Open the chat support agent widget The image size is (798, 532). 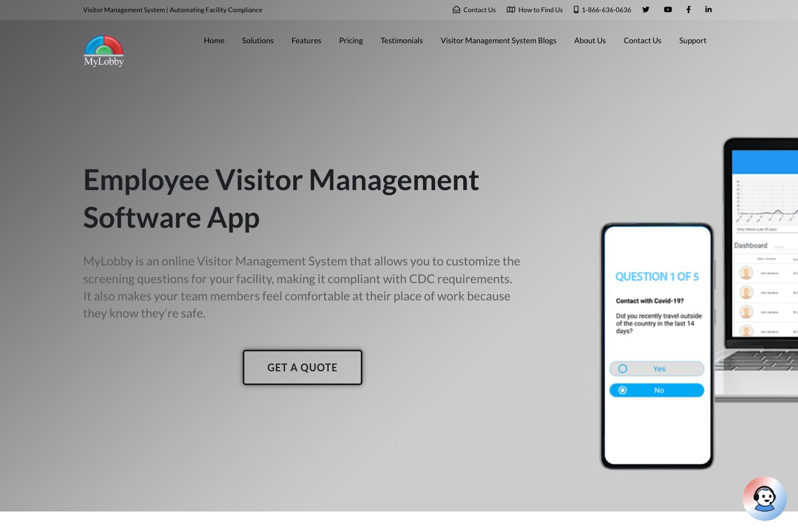coord(765,498)
